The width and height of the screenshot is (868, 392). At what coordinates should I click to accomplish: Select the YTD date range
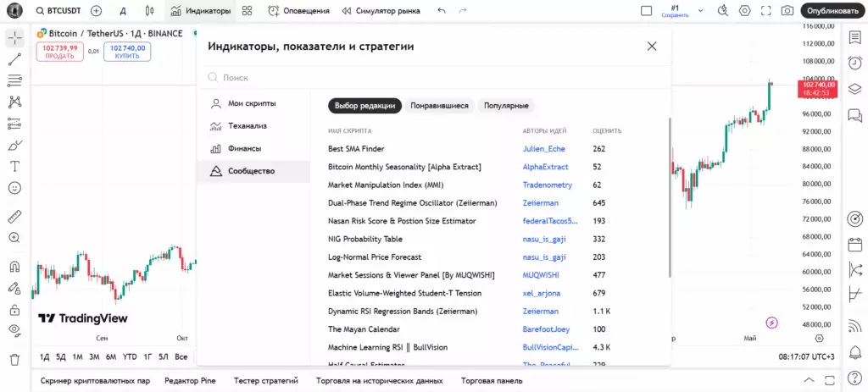click(130, 357)
